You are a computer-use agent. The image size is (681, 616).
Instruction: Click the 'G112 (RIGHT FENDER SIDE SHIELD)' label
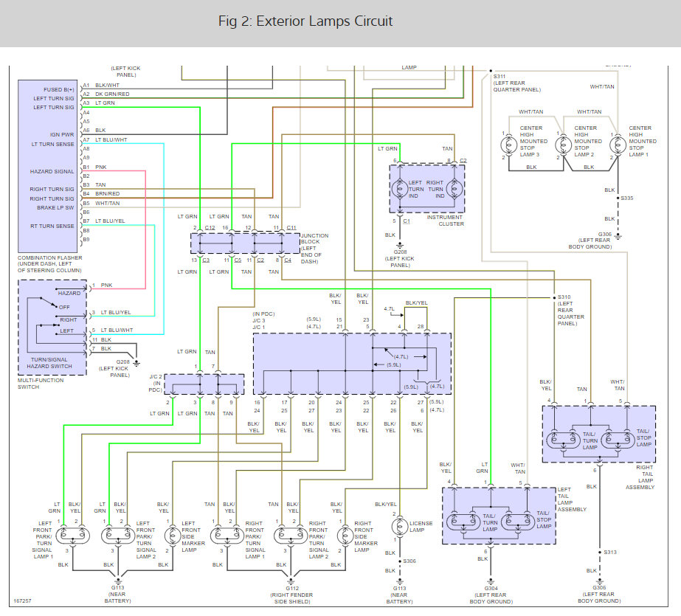pyautogui.click(x=291, y=595)
